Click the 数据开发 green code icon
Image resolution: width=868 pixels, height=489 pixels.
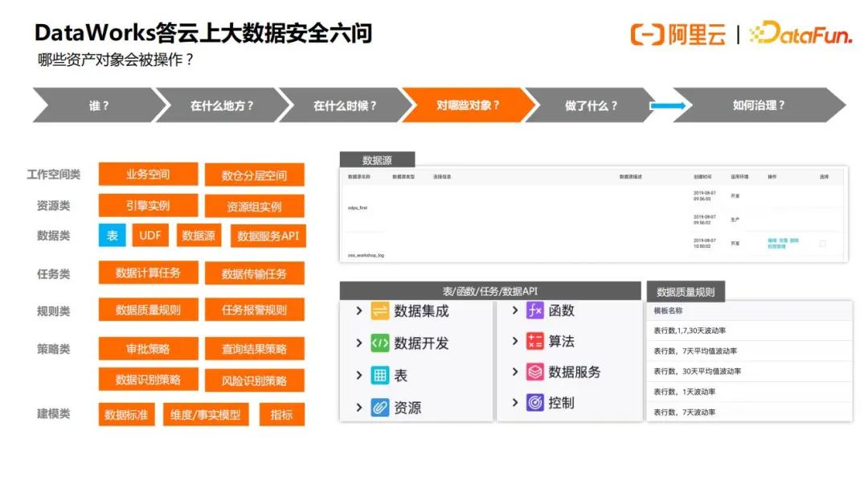379,342
